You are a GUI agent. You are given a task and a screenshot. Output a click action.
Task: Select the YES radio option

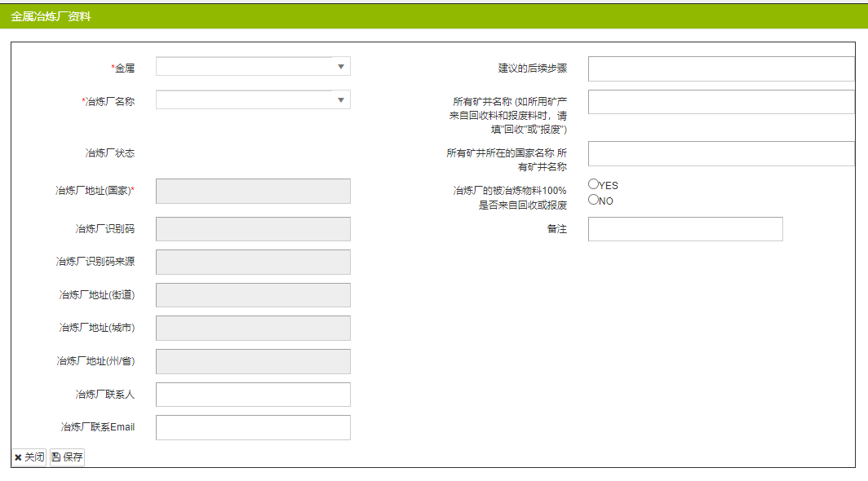click(x=593, y=183)
